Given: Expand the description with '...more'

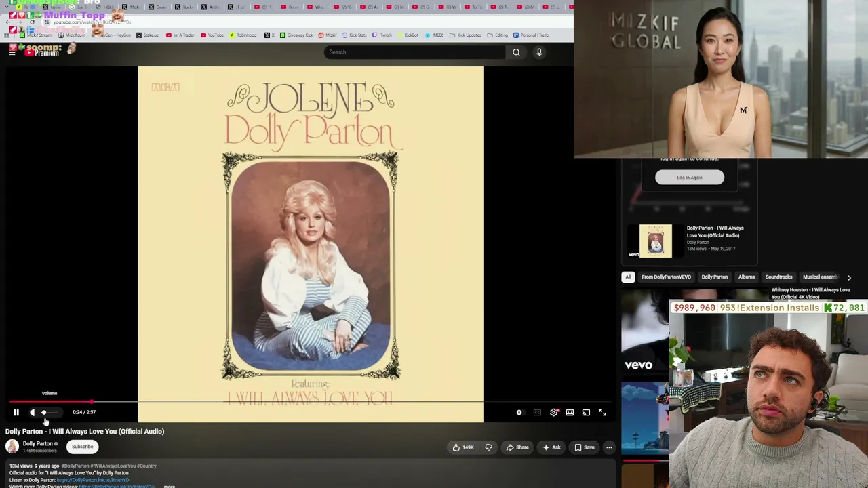Looking at the screenshot, I should (x=169, y=486).
